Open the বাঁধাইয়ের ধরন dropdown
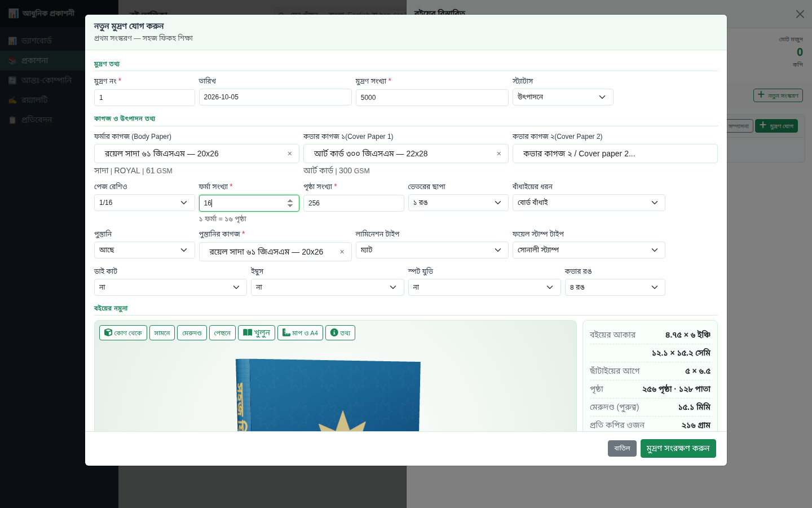Viewport: 812px width, 508px height. [x=589, y=203]
